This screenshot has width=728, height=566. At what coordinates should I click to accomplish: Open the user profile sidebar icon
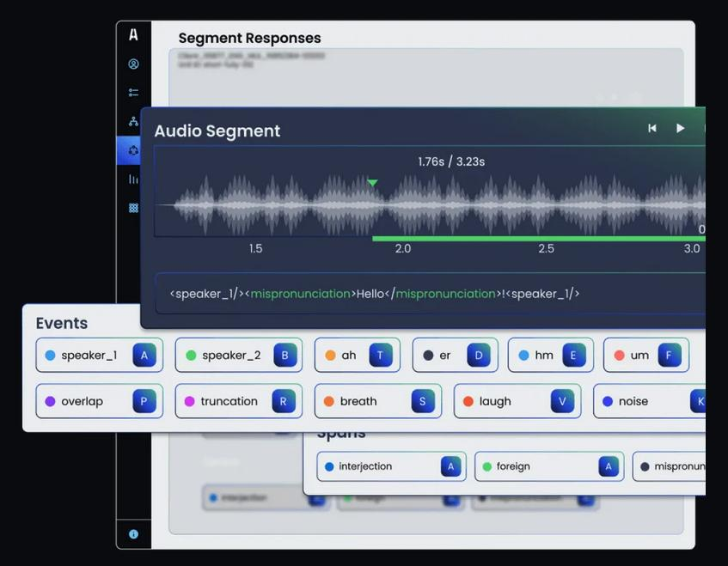click(133, 64)
